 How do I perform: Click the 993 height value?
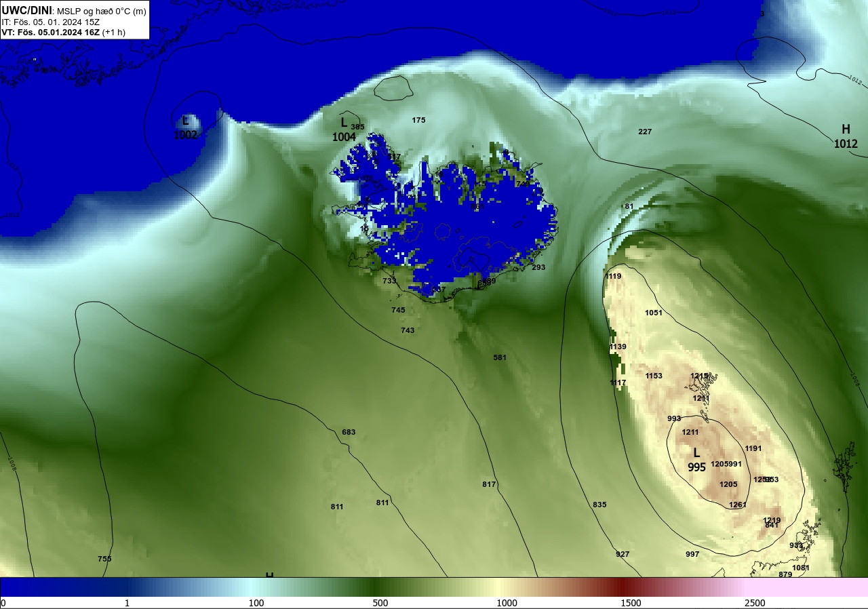pyautogui.click(x=674, y=418)
